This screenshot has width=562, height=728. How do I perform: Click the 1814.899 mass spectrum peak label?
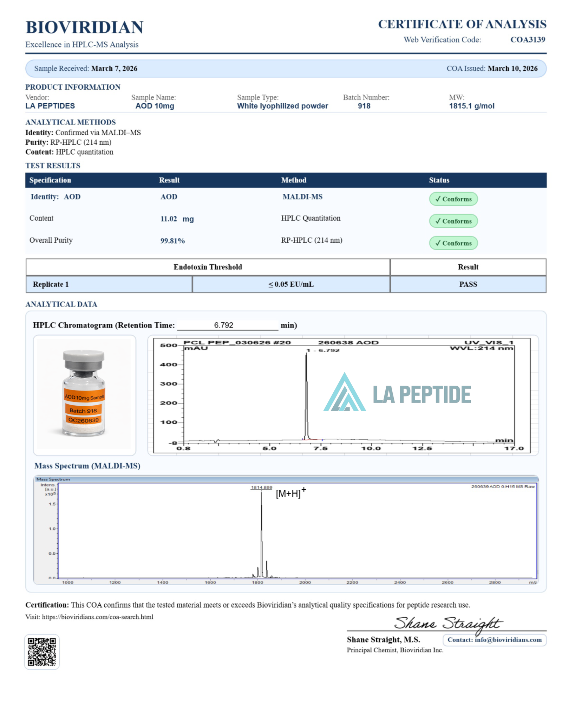(x=261, y=487)
